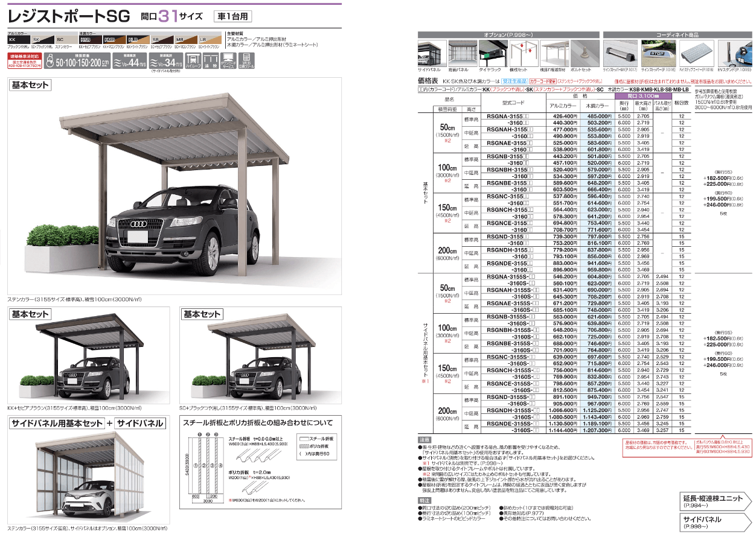
Task: Click the 739,300円 price cell
Action: (x=563, y=237)
